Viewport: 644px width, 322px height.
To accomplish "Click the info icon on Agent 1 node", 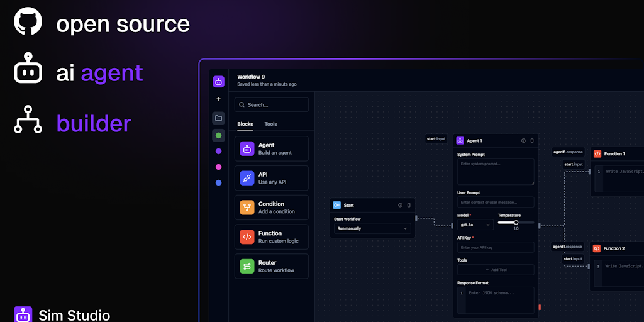I will pos(523,140).
